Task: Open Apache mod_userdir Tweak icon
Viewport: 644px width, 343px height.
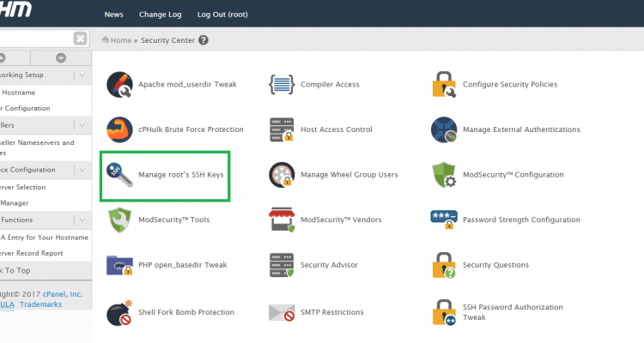Action: tap(119, 85)
